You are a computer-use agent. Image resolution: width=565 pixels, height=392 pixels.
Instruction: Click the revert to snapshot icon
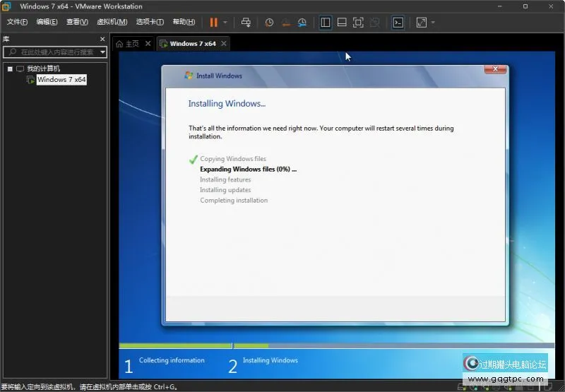285,23
